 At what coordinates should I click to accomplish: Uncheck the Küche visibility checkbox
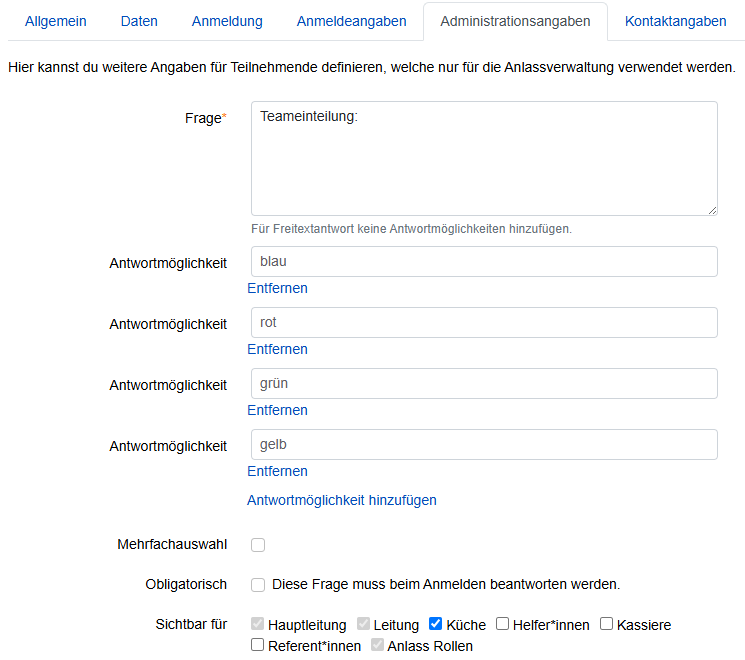435,623
